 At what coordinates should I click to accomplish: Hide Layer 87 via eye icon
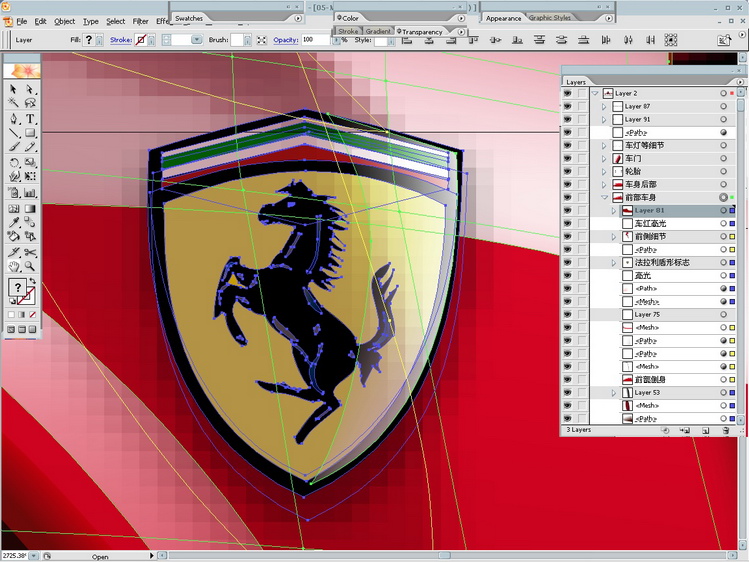[567, 106]
